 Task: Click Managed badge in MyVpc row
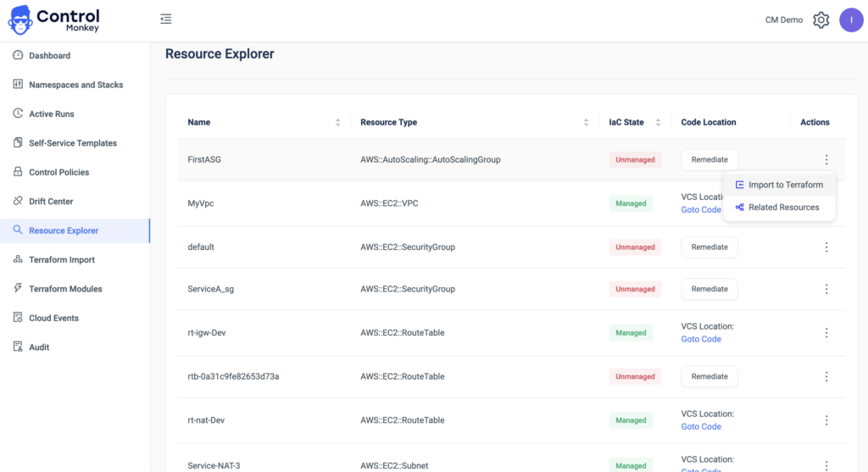click(x=631, y=203)
